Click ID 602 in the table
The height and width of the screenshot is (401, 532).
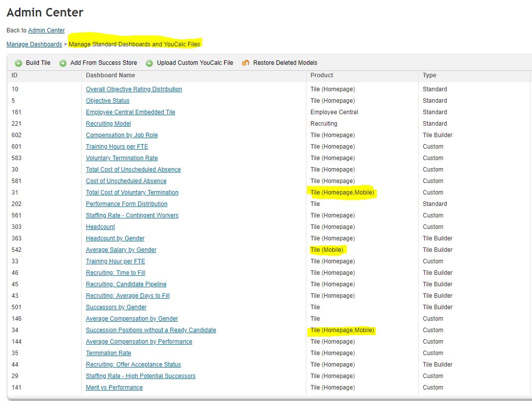[x=16, y=135]
